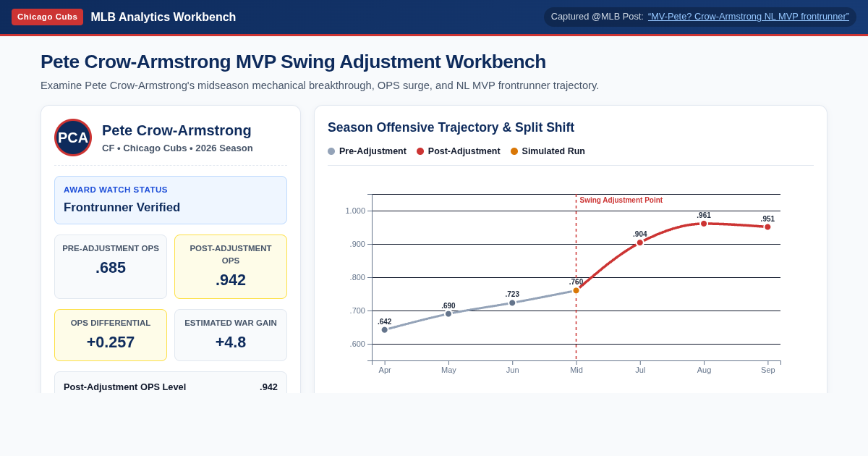
Task: Click the MLB Analytics Workbench title
Action: pos(163,17)
